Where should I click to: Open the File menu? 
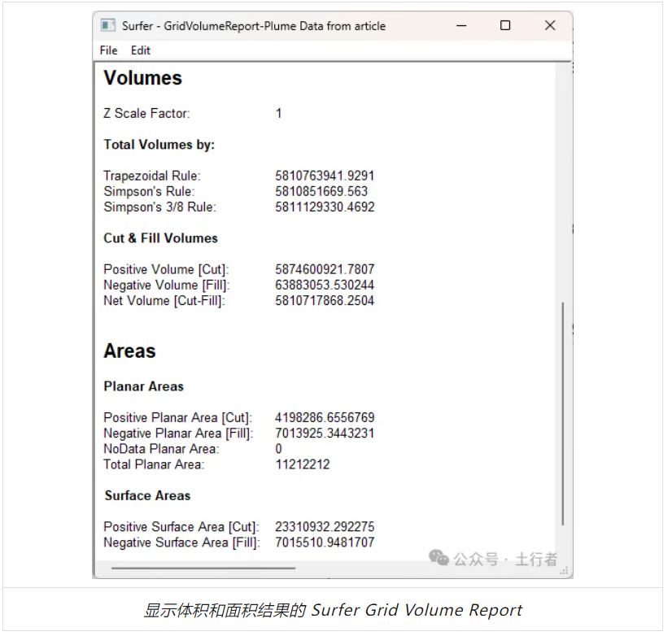click(x=108, y=50)
